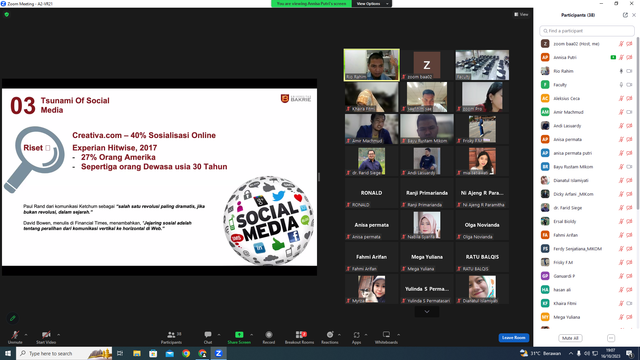This screenshot has height=360, width=640.
Task: Click the system tray clock
Action: click(611, 353)
